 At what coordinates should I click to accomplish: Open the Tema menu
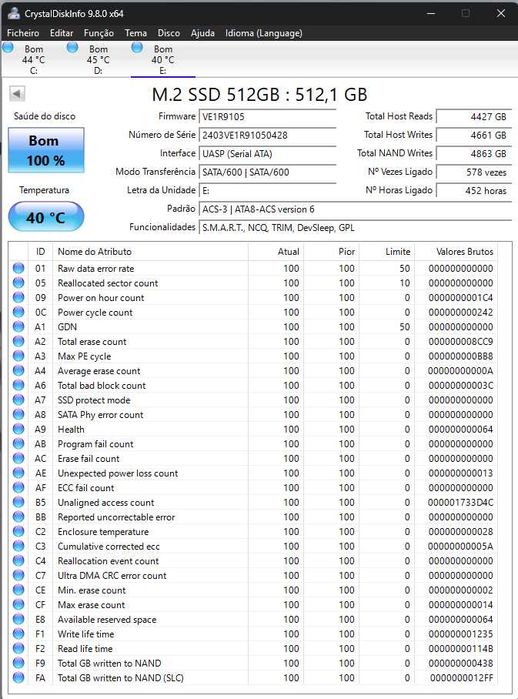pos(136,33)
